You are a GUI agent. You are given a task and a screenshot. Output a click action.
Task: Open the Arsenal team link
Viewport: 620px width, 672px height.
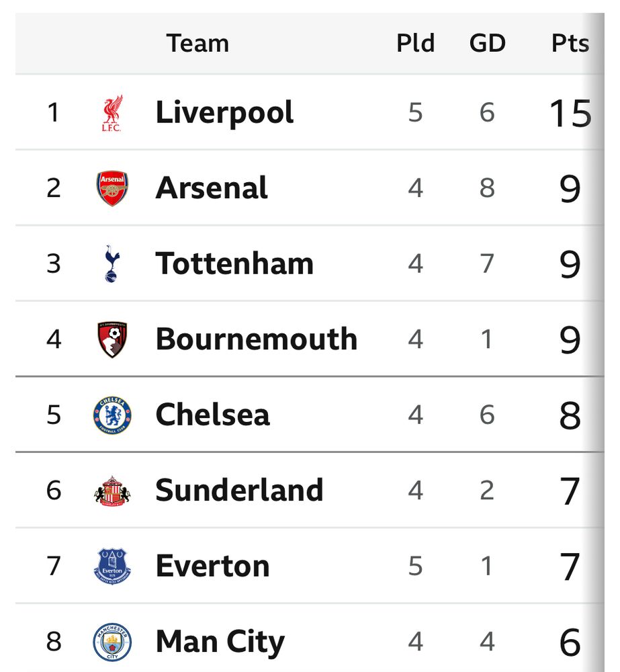coord(212,188)
